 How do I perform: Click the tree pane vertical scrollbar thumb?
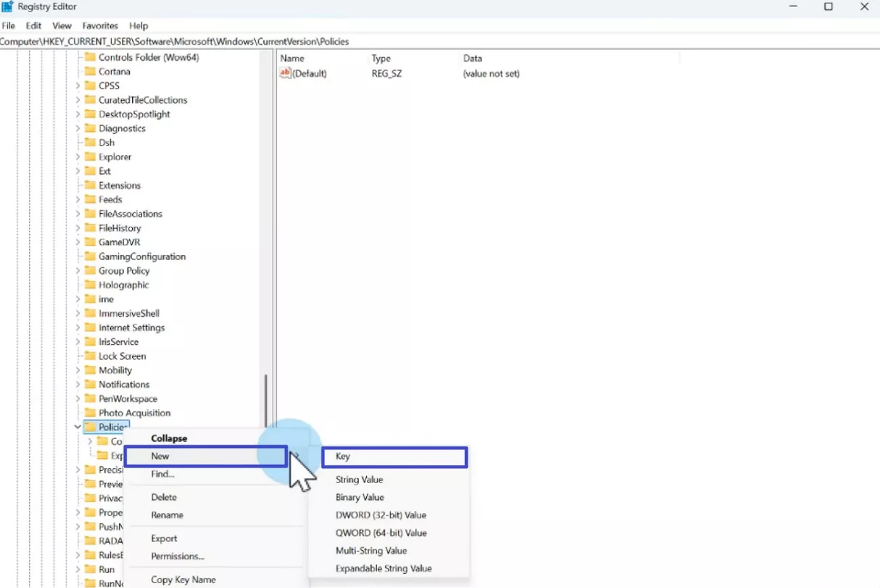click(x=266, y=399)
